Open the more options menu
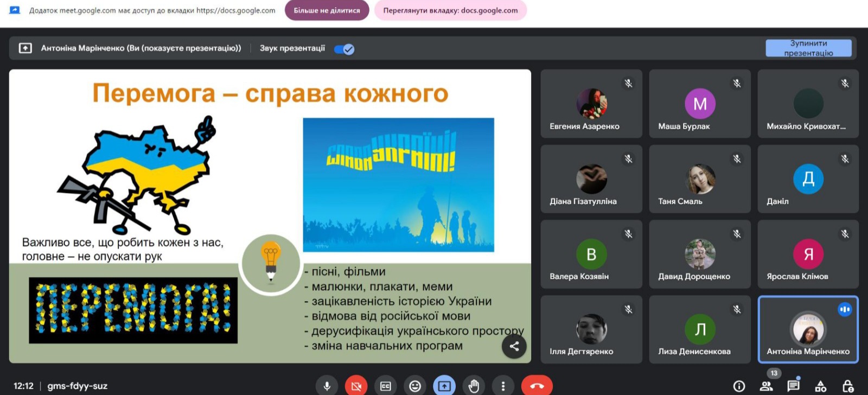The width and height of the screenshot is (868, 395). [x=503, y=386]
